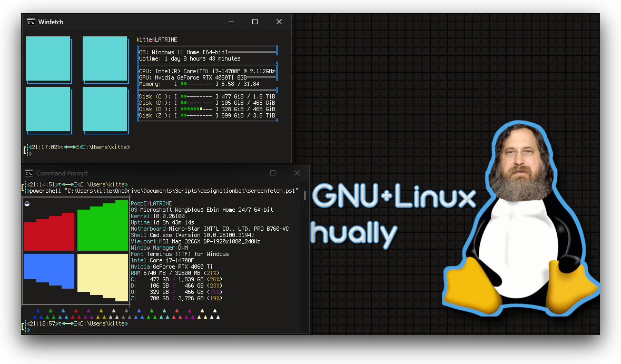
Task: Click the "PoopE@LATRINE" header in Command Prompt
Action: 151,203
